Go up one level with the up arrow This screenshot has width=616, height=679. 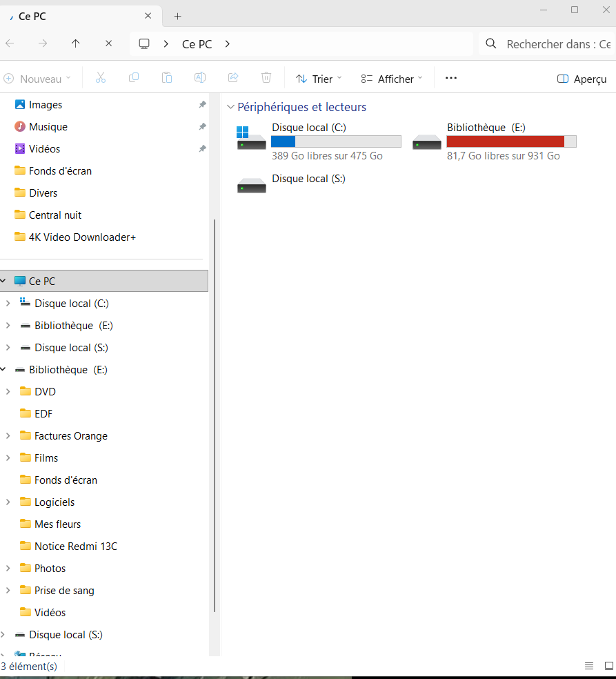click(76, 43)
